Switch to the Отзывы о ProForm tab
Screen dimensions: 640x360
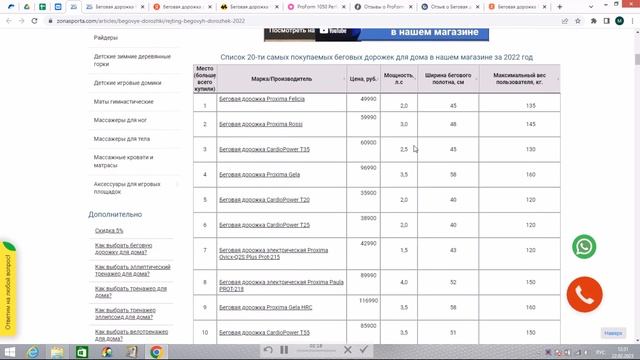[384, 7]
